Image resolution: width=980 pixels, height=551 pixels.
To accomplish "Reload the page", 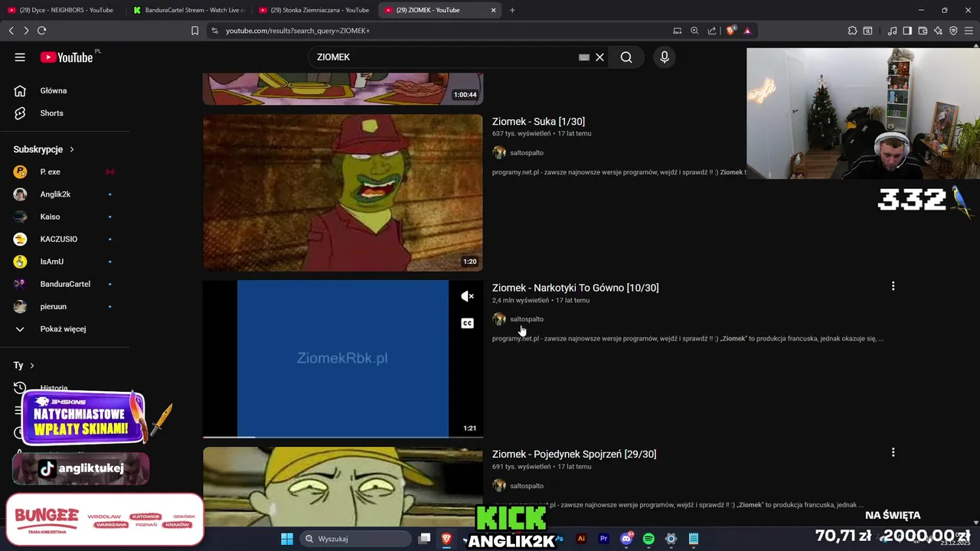I will 41,31.
